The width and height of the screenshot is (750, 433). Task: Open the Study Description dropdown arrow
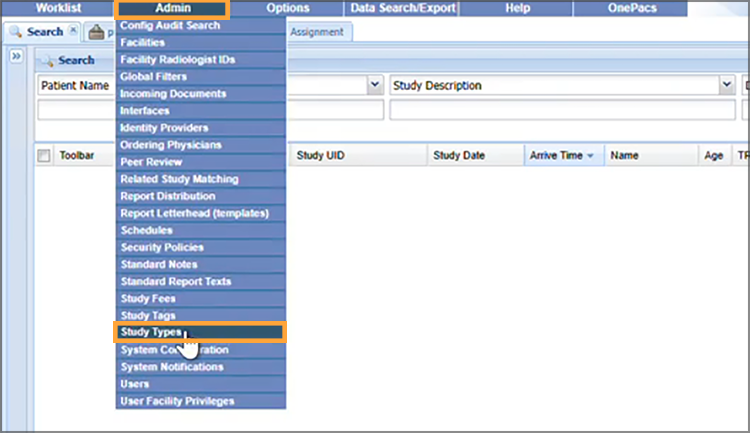click(727, 86)
